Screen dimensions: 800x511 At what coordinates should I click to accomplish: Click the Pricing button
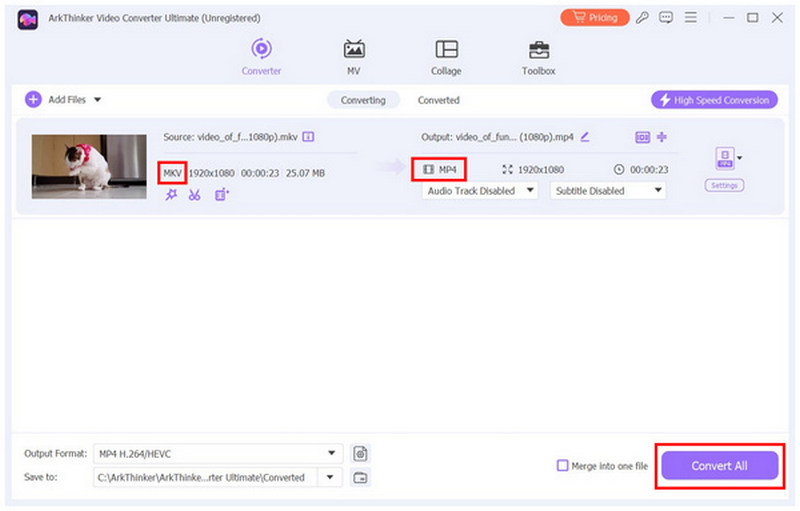[594, 17]
